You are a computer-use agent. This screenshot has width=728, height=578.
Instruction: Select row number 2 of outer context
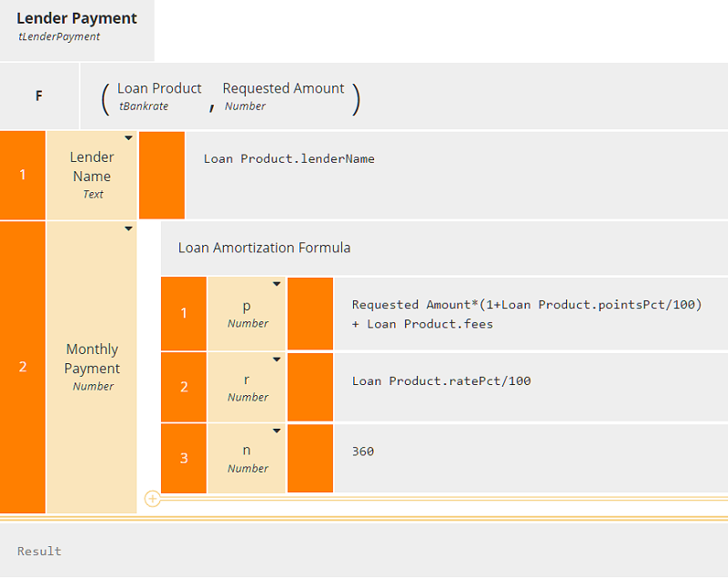coord(23,367)
